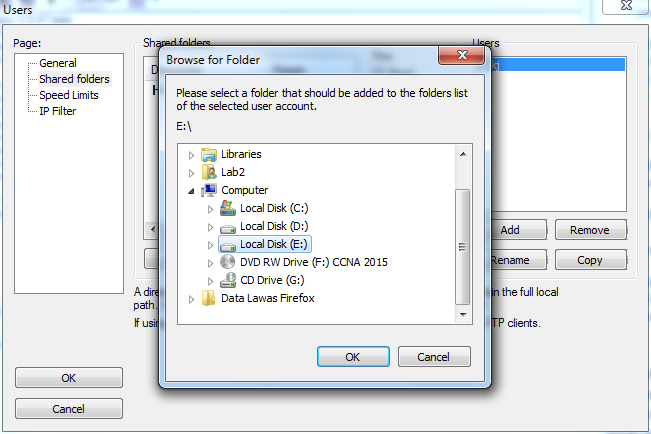Open the Speed Limits page
This screenshot has width=651, height=434.
point(69,95)
